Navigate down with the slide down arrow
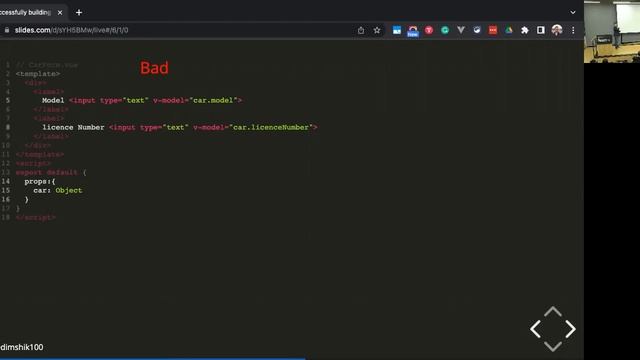 pyautogui.click(x=553, y=347)
